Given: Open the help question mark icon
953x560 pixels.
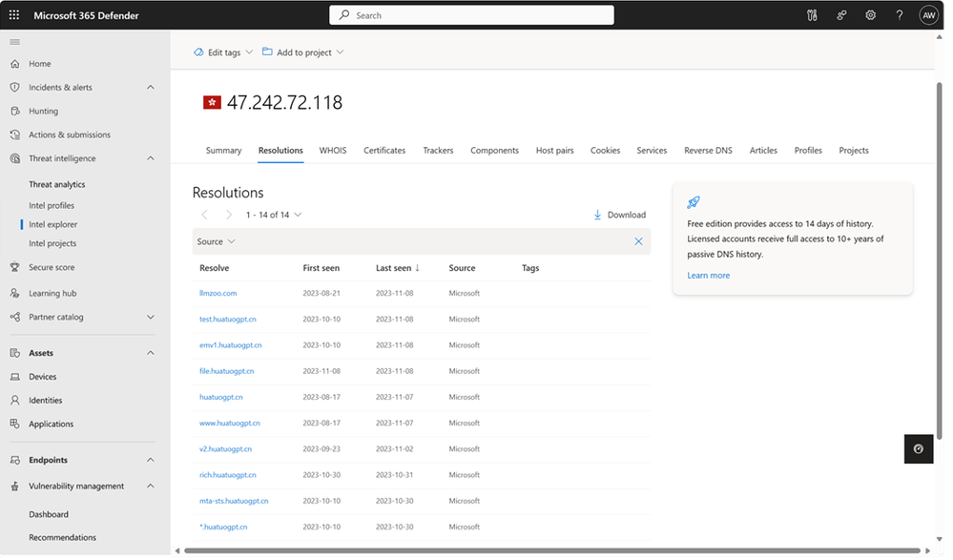Looking at the screenshot, I should [900, 15].
